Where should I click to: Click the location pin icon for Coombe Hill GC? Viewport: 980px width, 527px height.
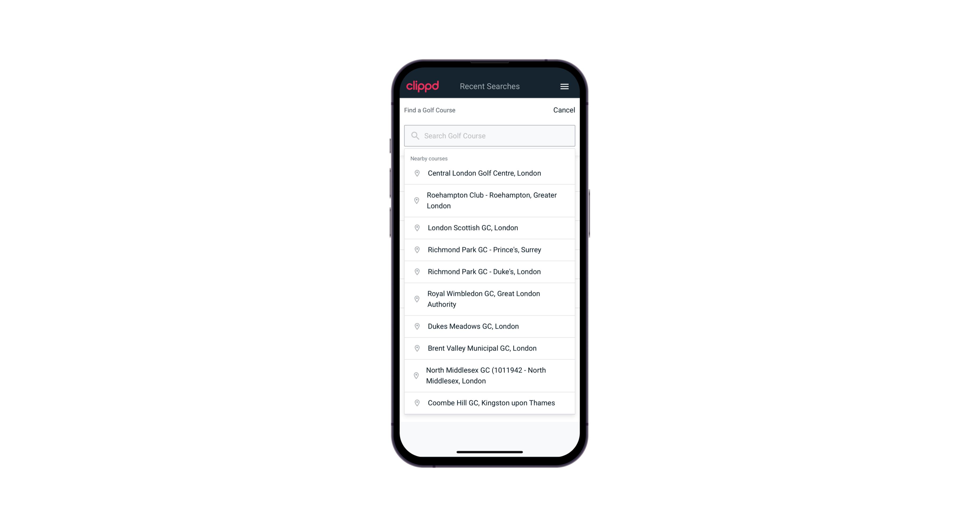(x=416, y=403)
